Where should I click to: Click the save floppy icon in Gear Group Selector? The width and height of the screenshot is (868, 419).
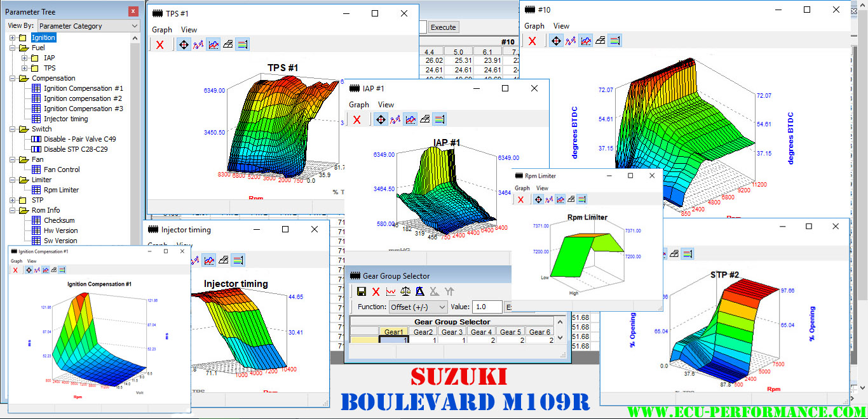362,291
